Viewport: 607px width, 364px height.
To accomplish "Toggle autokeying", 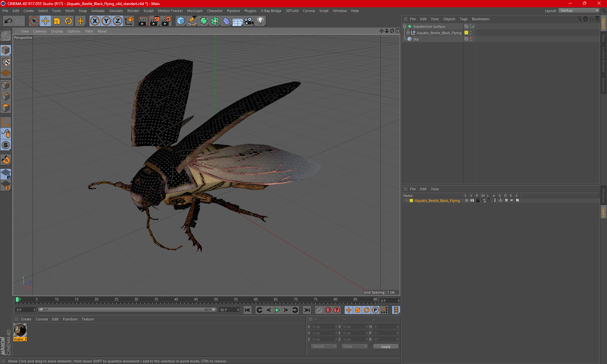I will (328, 310).
